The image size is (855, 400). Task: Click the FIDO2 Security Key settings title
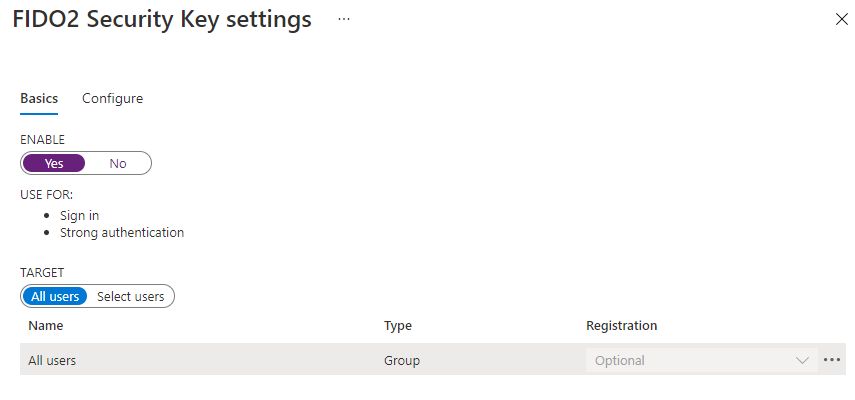[162, 19]
